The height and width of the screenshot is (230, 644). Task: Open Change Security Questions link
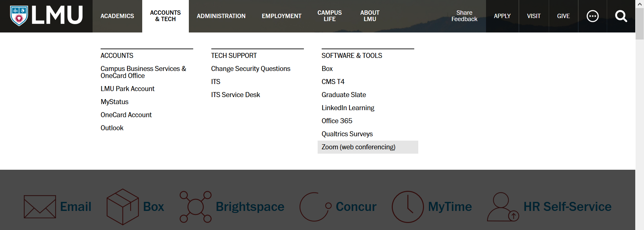[251, 69]
